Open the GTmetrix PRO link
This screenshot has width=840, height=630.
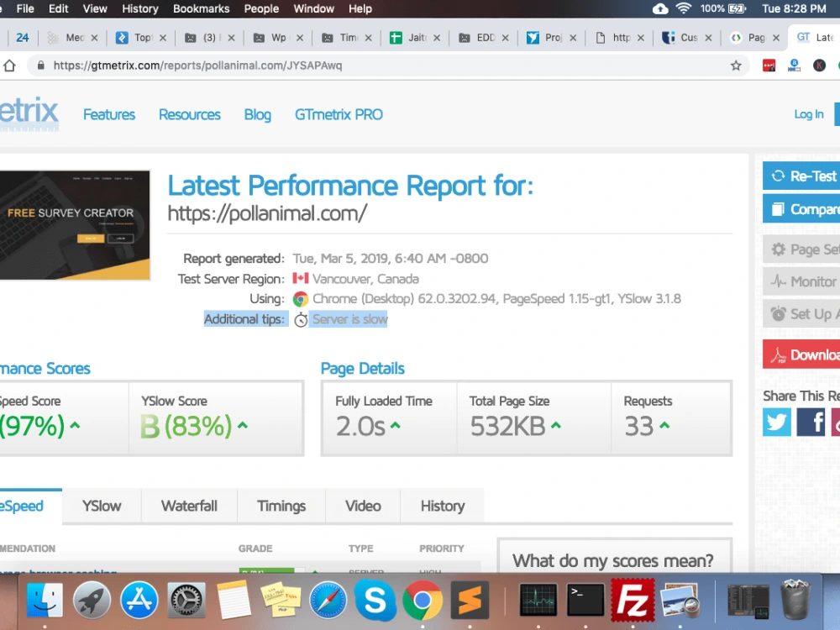coord(339,114)
